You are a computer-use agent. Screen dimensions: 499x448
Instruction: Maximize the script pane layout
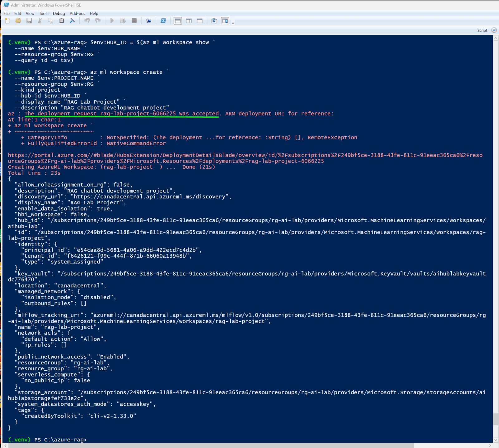(x=200, y=21)
